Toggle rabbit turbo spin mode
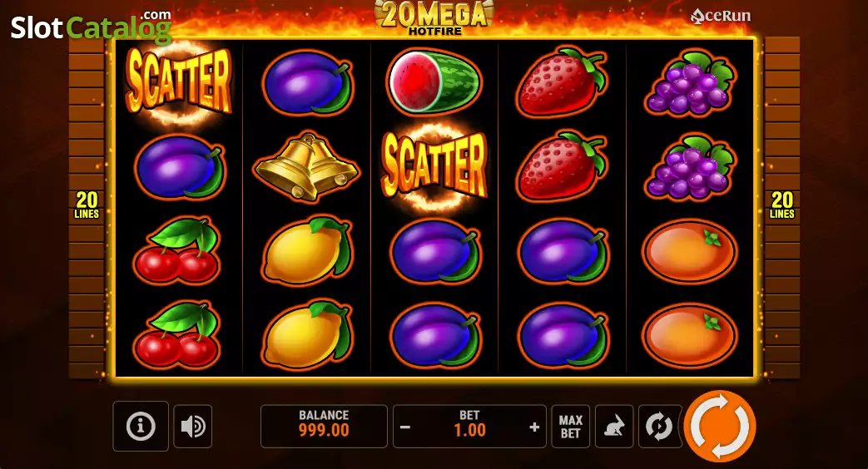 [x=614, y=427]
